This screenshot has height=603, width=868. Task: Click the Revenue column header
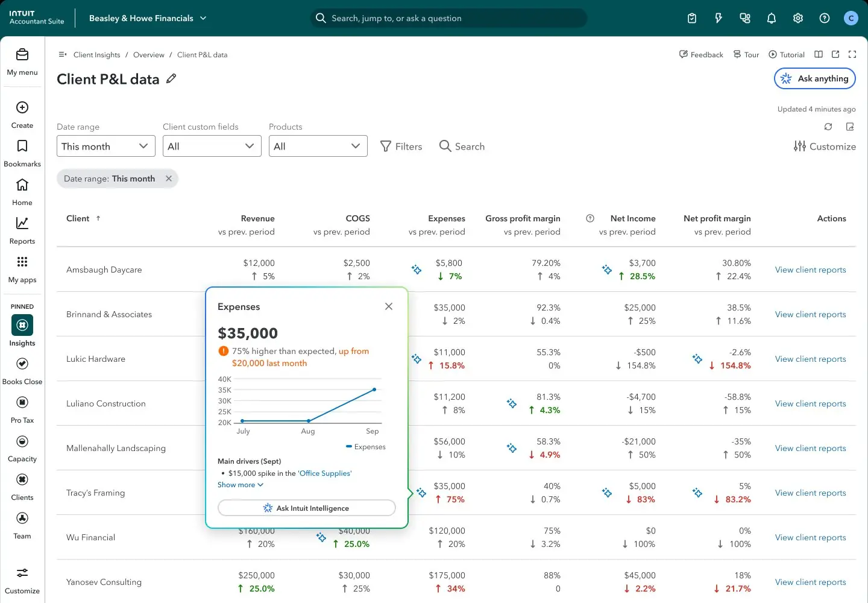pyautogui.click(x=257, y=218)
